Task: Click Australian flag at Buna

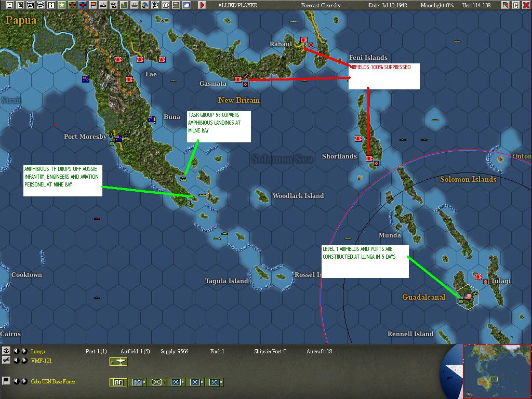Action: pyautogui.click(x=151, y=119)
